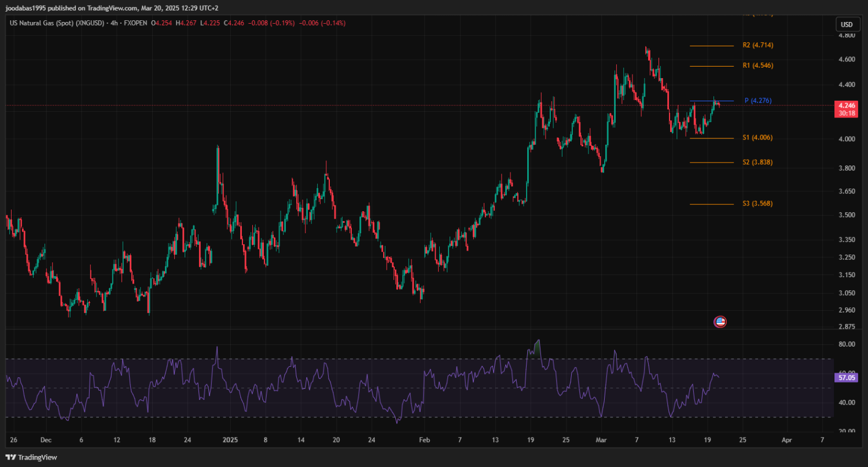Click the US flag economic event icon
This screenshot has width=868, height=467.
point(720,322)
